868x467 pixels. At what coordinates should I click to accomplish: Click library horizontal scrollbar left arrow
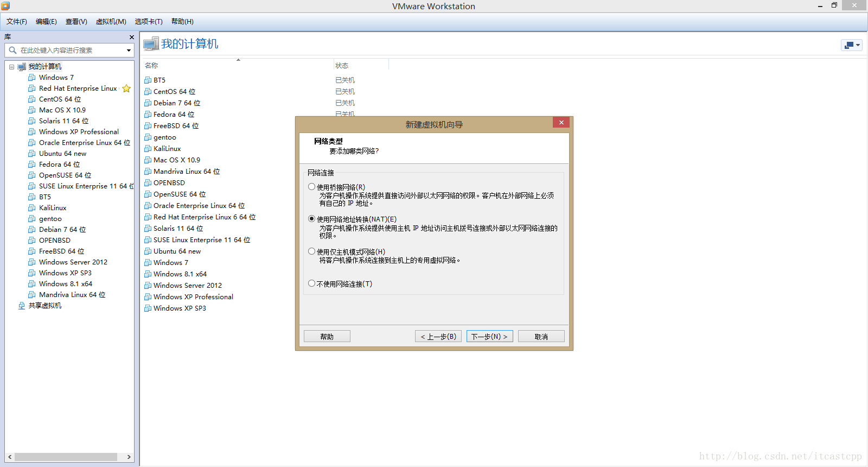tap(10, 457)
